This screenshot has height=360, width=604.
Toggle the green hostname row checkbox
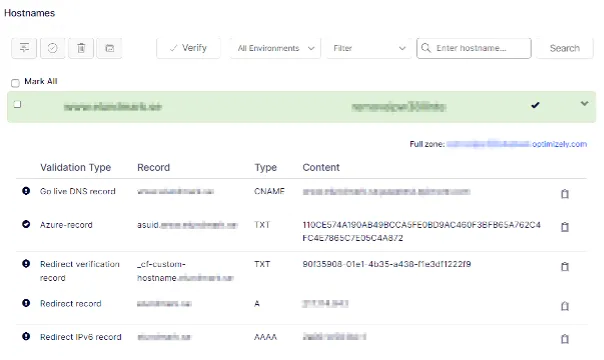(17, 104)
